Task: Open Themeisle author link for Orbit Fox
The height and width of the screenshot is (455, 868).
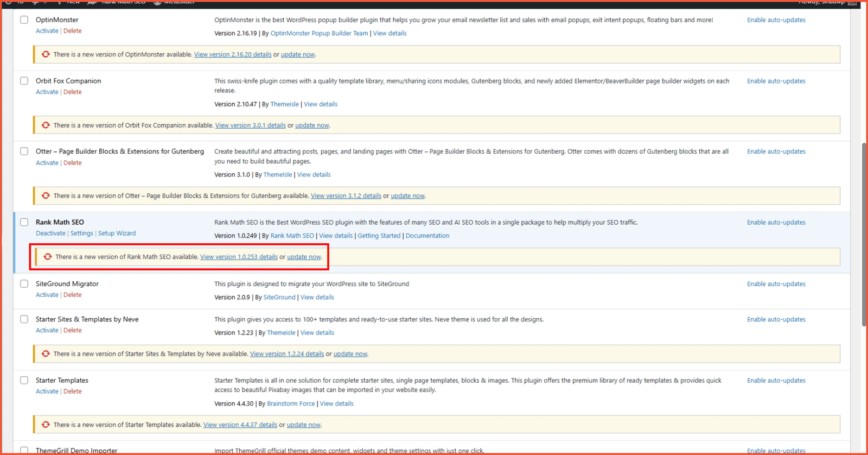Action: pos(285,104)
